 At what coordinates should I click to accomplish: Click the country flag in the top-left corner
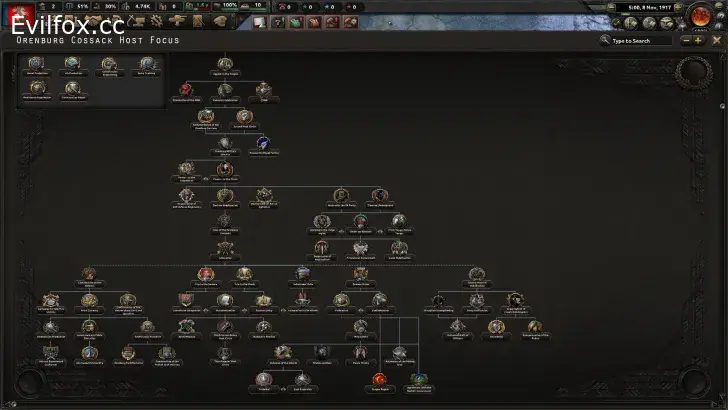tap(18, 14)
